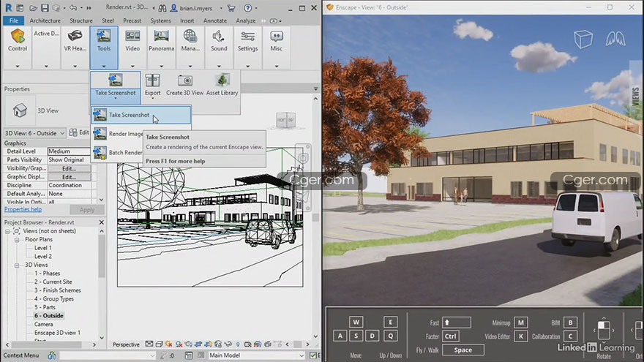Select Take Screenshot menu entry
Screen dimensions: 644x362
pyautogui.click(x=141, y=115)
